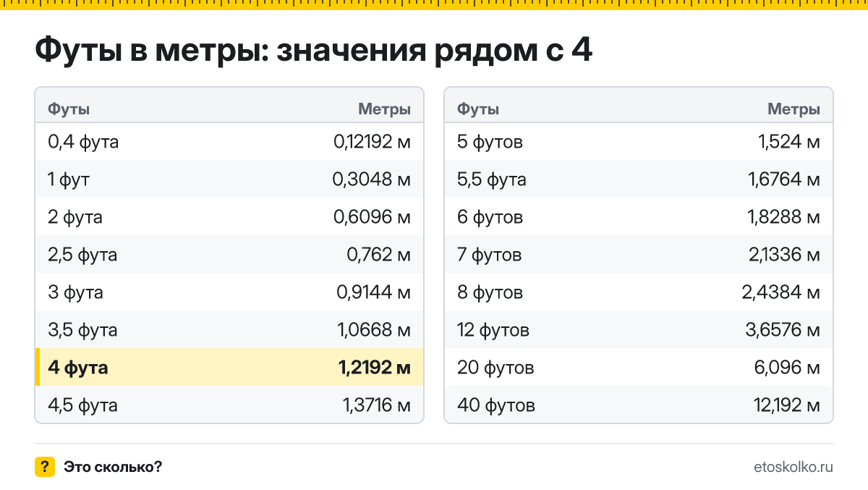Select the '5 футов' cell
The width and height of the screenshot is (868, 490).
tap(490, 142)
